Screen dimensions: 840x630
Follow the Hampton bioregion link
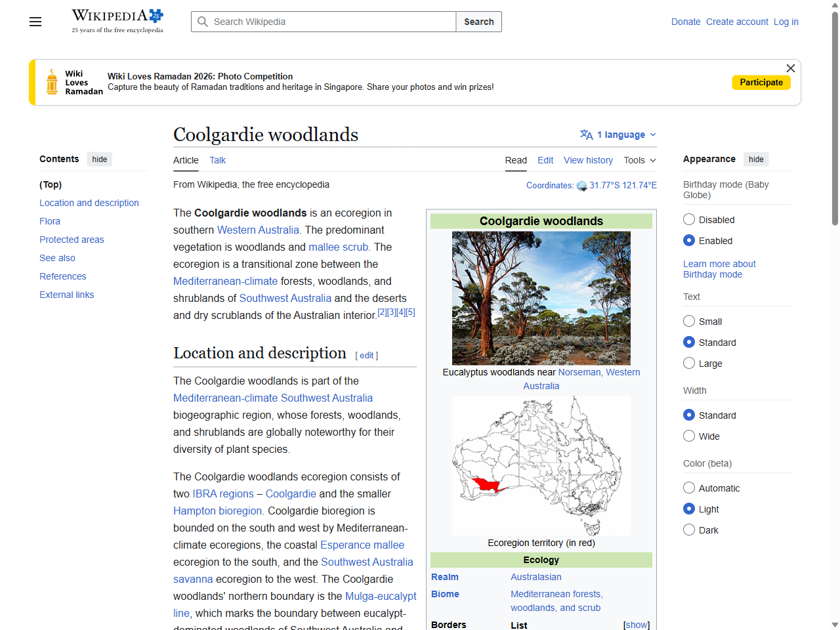point(217,511)
